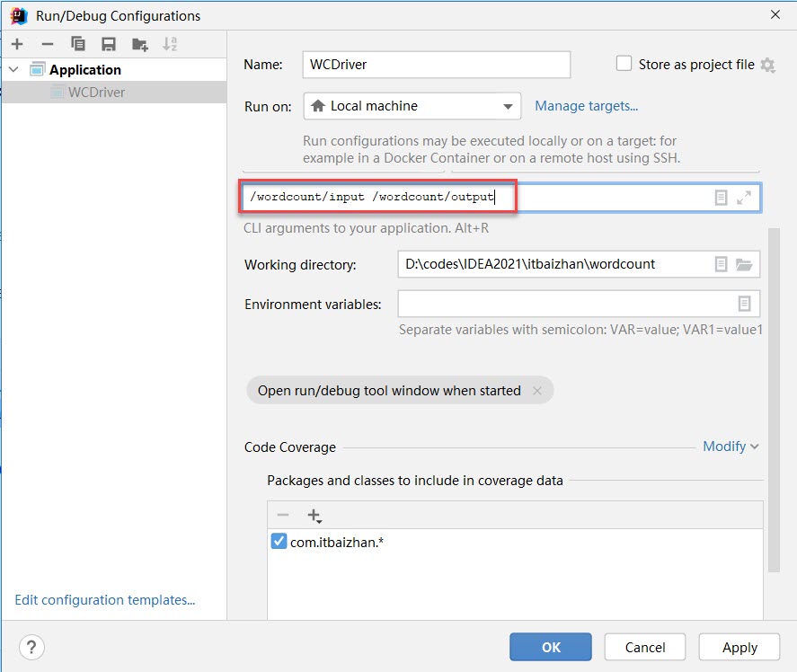Insert macros in program arguments field
This screenshot has height=672, width=797.
tap(721, 198)
